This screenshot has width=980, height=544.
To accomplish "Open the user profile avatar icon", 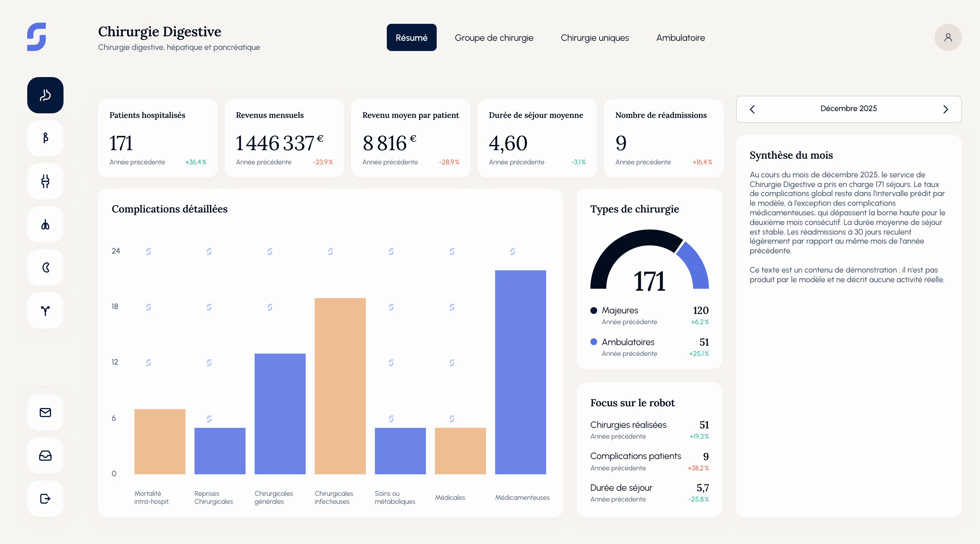I will coord(948,37).
